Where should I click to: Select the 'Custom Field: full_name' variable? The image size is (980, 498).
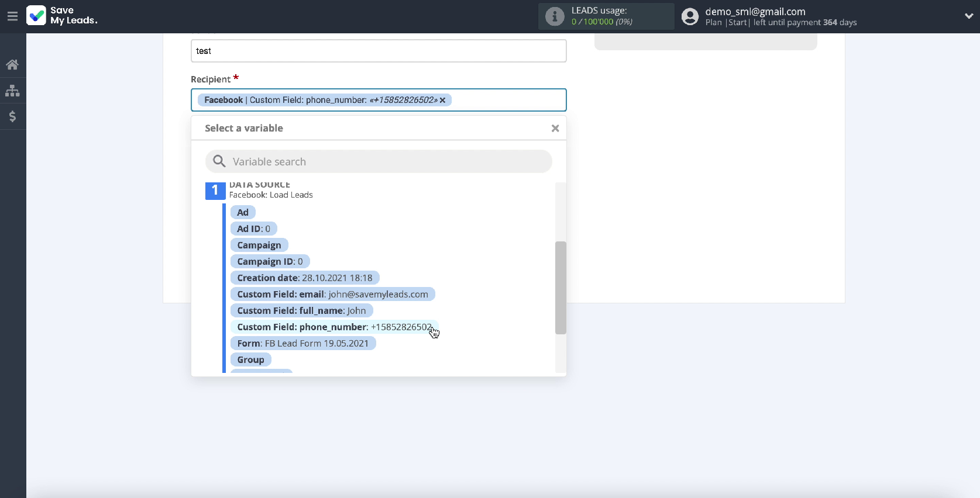pos(302,310)
